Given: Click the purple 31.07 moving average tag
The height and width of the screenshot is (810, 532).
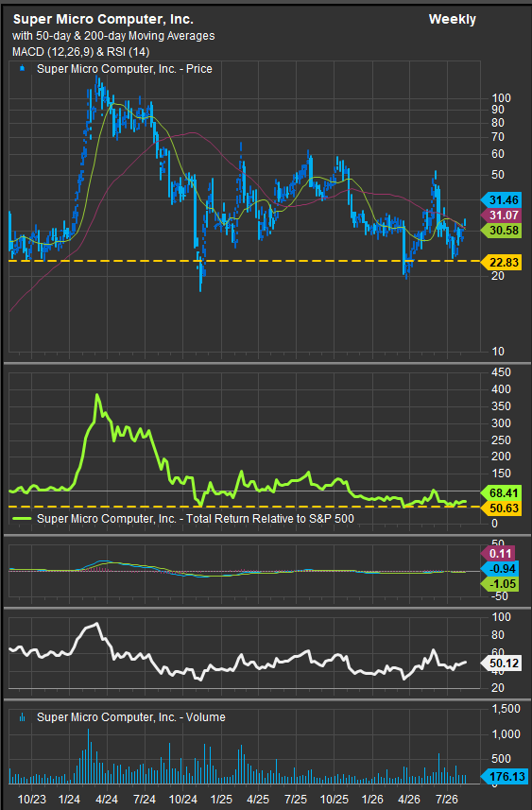Looking at the screenshot, I should [501, 215].
